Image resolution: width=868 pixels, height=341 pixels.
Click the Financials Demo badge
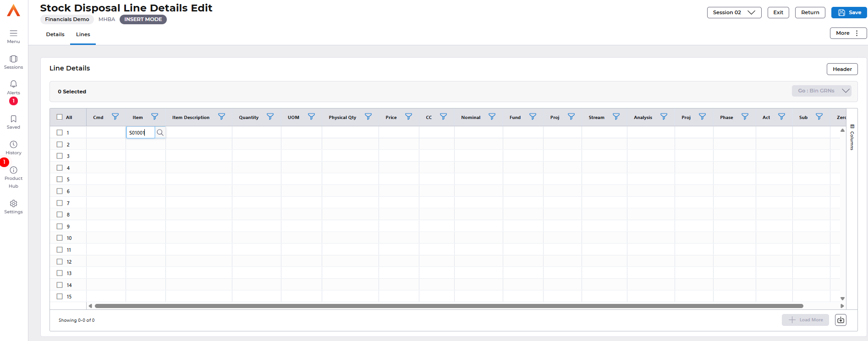coord(67,19)
